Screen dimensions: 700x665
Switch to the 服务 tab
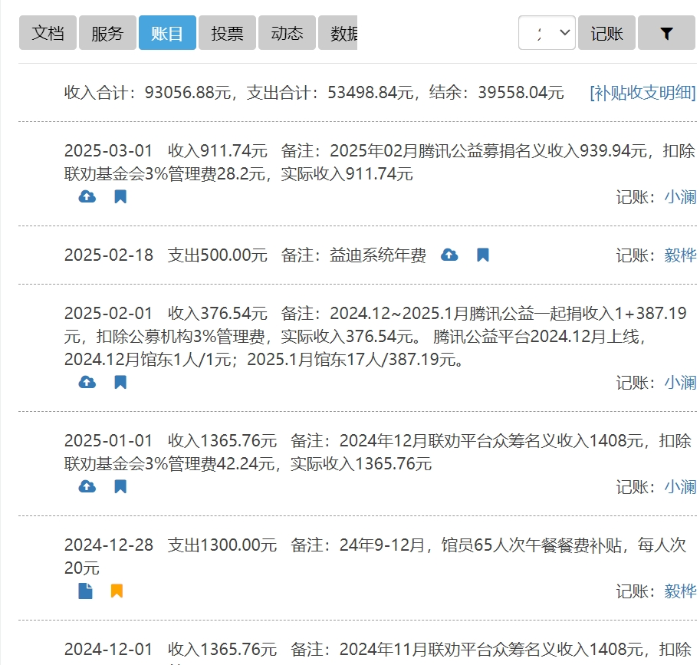[x=107, y=33]
